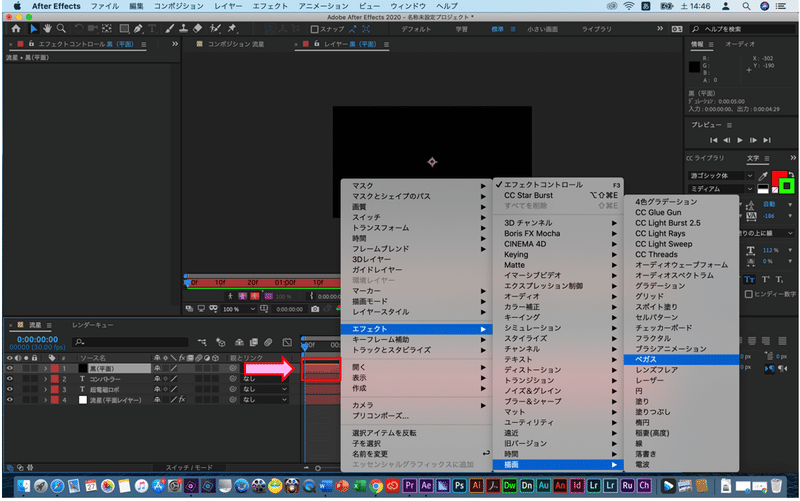The width and height of the screenshot is (800, 501).
Task: Open the font style dropdown ミディアム
Action: [721, 189]
